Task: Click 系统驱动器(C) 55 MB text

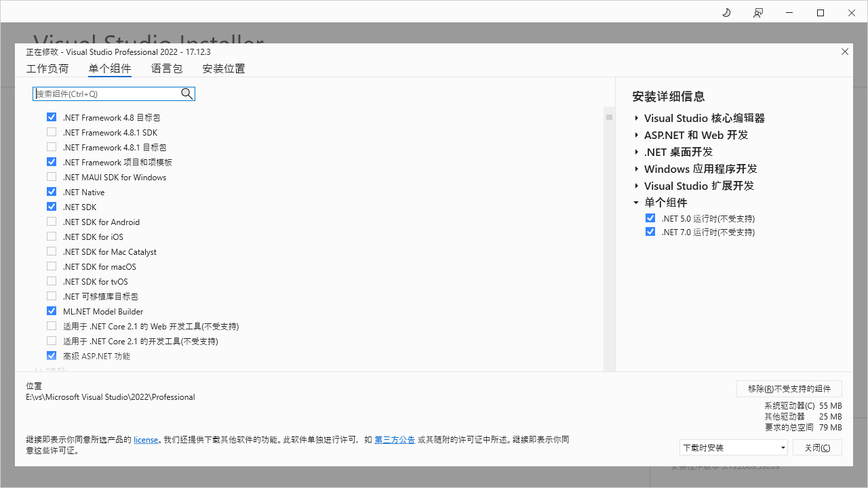Action: 803,405
